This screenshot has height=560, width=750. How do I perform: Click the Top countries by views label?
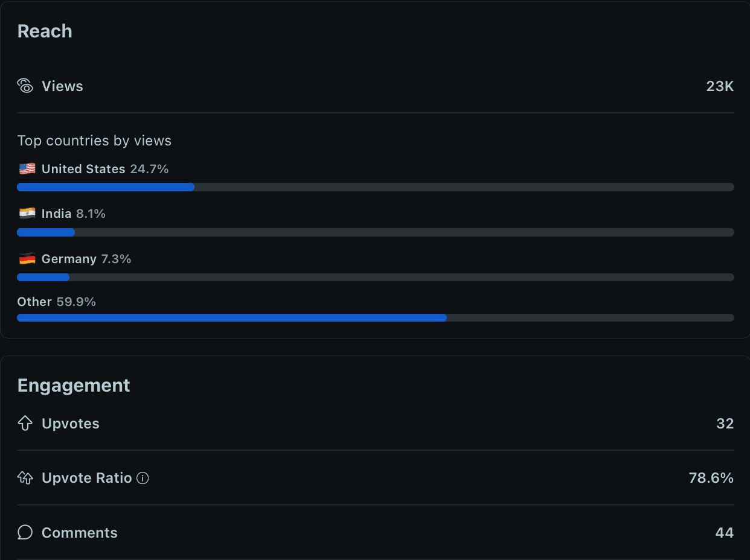[94, 141]
